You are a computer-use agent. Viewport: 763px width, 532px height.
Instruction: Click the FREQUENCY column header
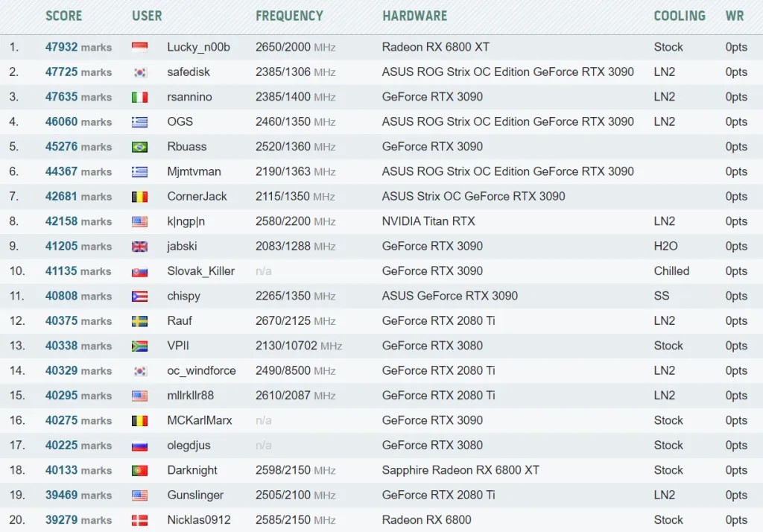point(289,16)
